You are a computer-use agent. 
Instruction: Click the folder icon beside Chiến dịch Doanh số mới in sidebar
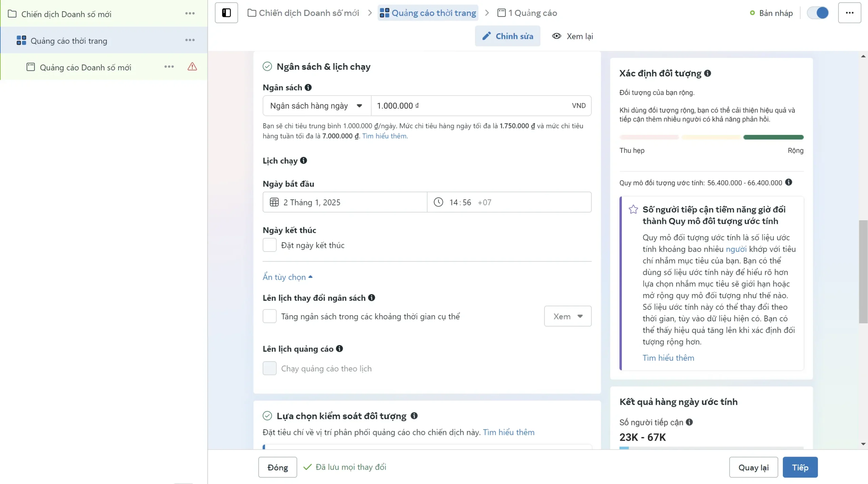click(12, 14)
